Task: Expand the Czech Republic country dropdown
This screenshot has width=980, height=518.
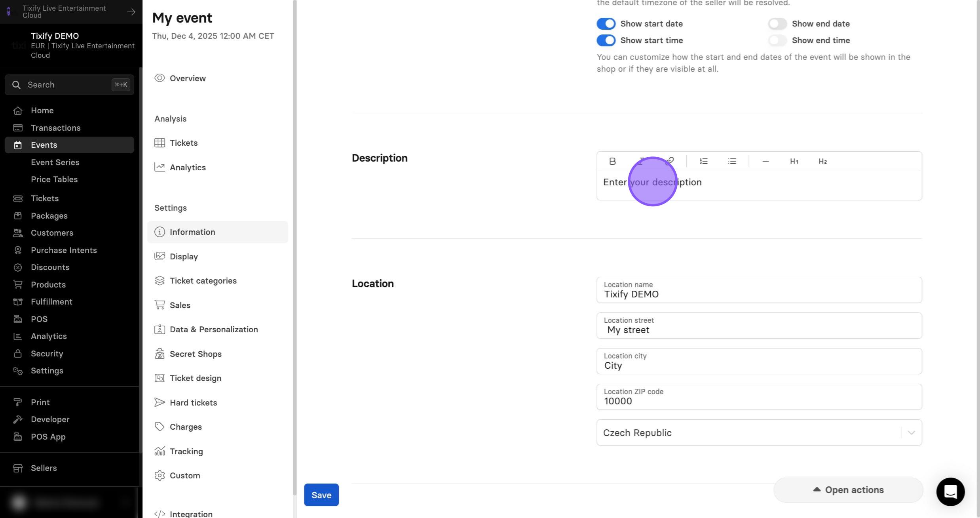Action: point(759,432)
